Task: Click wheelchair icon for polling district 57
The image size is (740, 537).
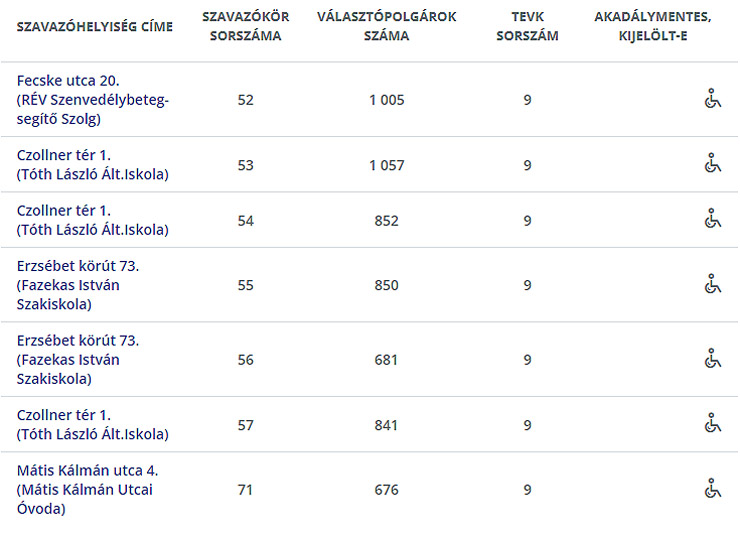Action: (x=712, y=424)
